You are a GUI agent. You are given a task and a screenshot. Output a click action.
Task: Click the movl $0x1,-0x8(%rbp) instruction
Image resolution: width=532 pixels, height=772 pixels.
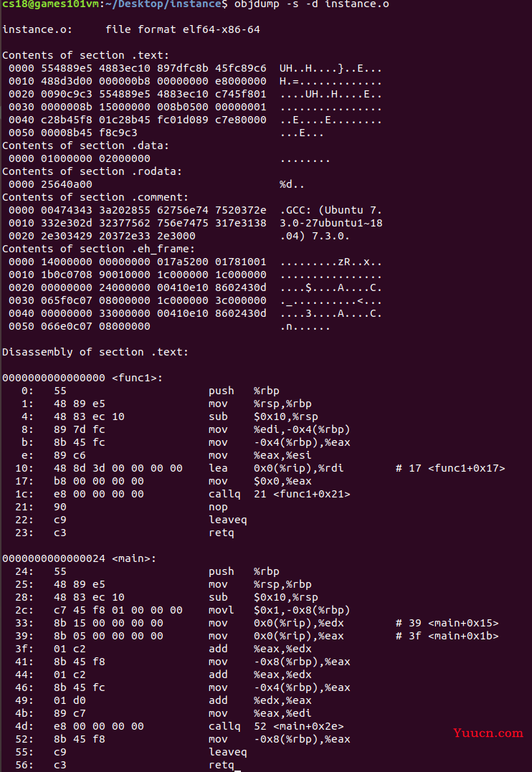(x=280, y=610)
